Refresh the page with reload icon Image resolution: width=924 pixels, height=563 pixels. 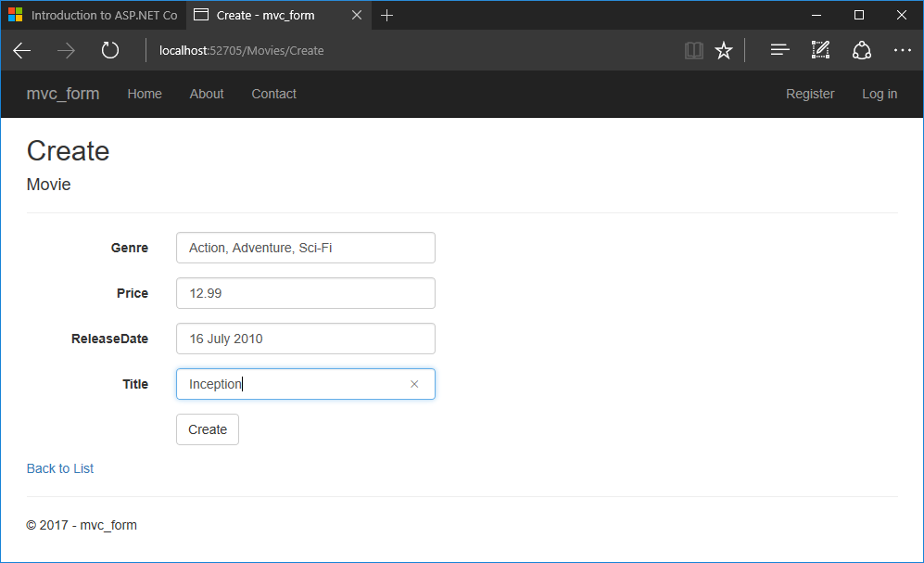(110, 51)
